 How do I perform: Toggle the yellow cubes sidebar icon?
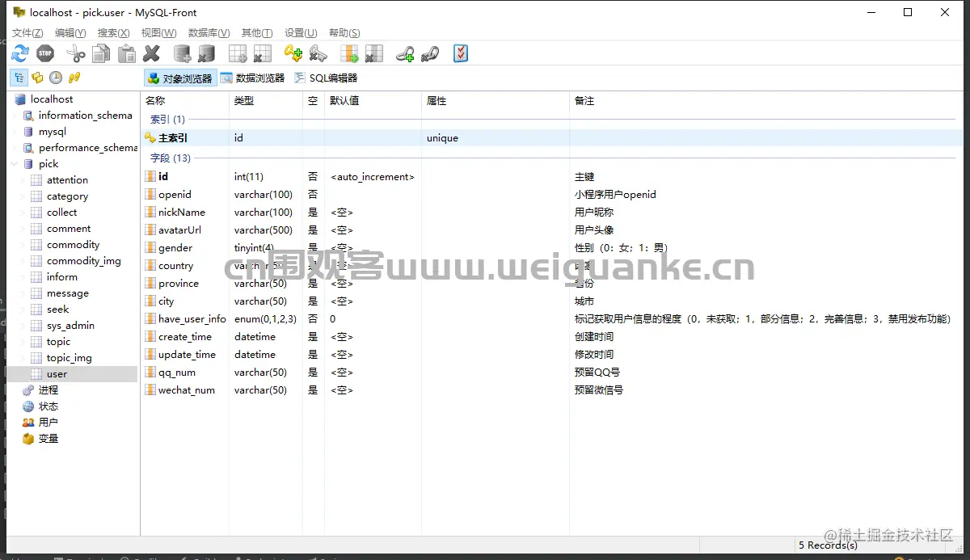[37, 78]
